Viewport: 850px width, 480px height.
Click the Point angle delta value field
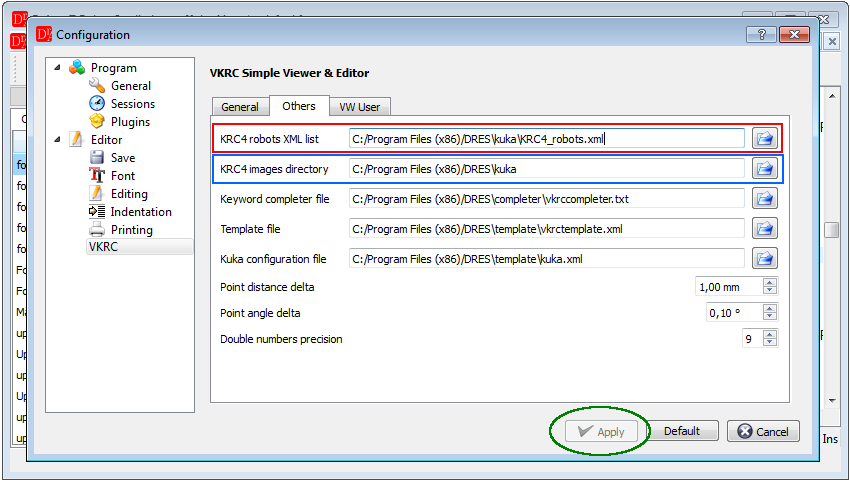pos(734,312)
